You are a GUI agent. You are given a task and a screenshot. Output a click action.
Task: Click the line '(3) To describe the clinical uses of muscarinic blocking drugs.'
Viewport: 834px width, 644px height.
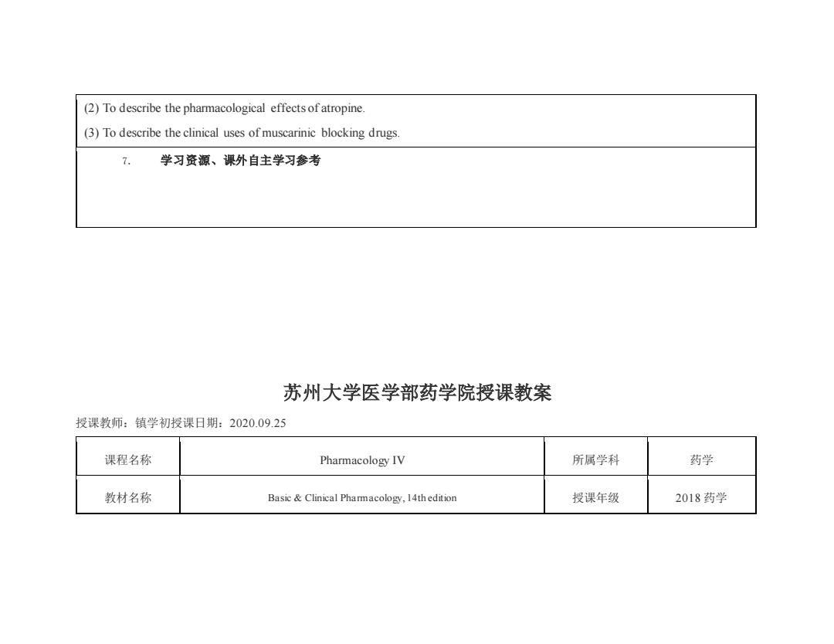click(x=242, y=133)
